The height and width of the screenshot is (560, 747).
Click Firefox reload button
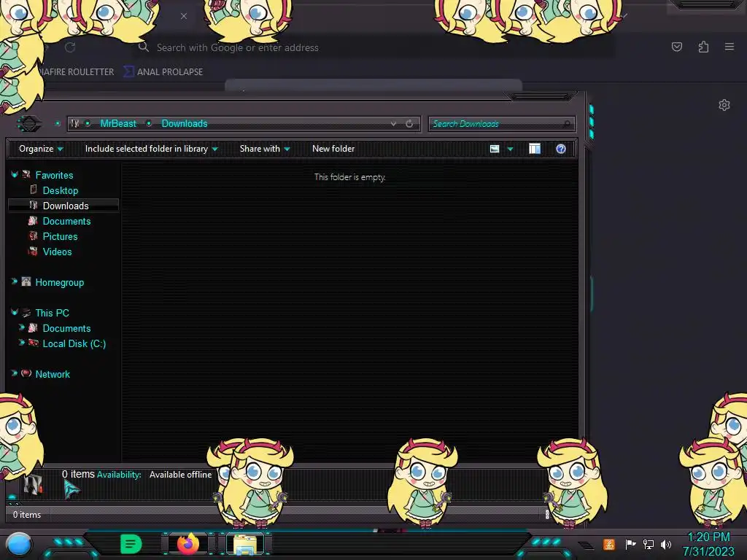point(70,47)
